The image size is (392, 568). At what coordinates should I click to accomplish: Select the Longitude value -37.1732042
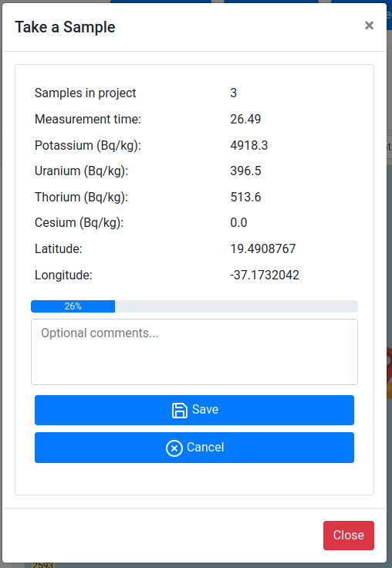click(x=265, y=275)
